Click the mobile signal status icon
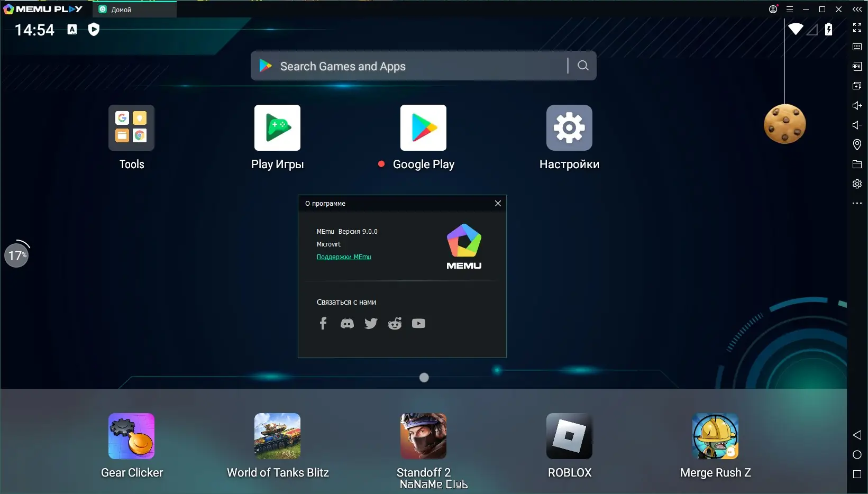Image resolution: width=868 pixels, height=494 pixels. tap(812, 29)
